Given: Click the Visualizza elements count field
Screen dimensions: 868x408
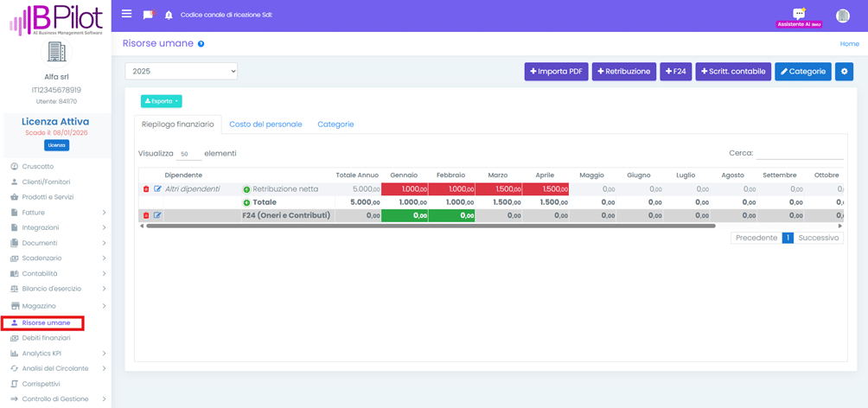Looking at the screenshot, I should point(188,154).
